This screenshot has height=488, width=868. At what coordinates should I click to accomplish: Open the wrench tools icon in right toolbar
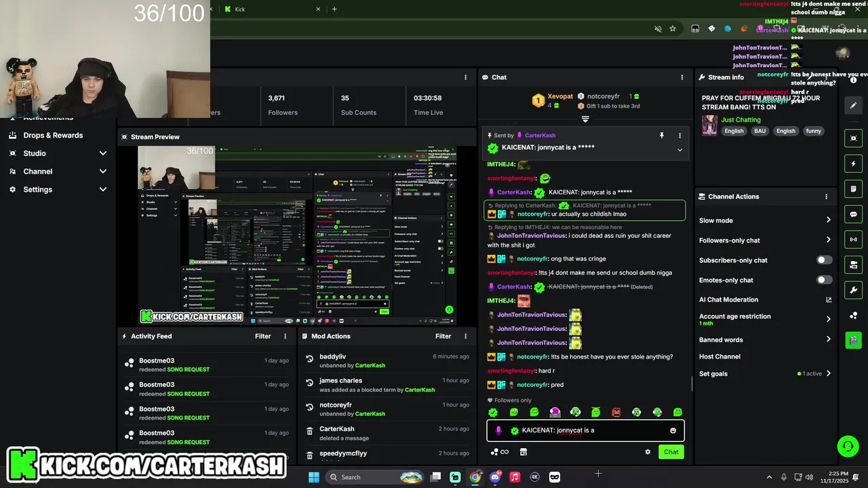click(853, 290)
